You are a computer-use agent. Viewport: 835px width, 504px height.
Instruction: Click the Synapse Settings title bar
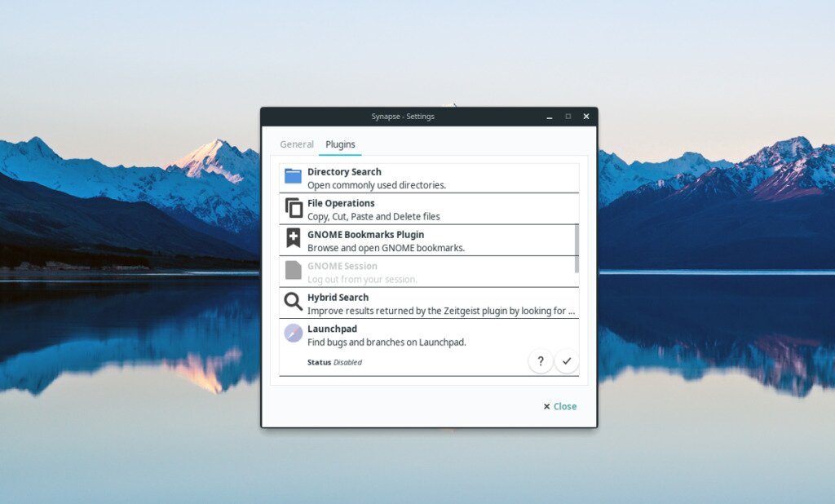405,117
